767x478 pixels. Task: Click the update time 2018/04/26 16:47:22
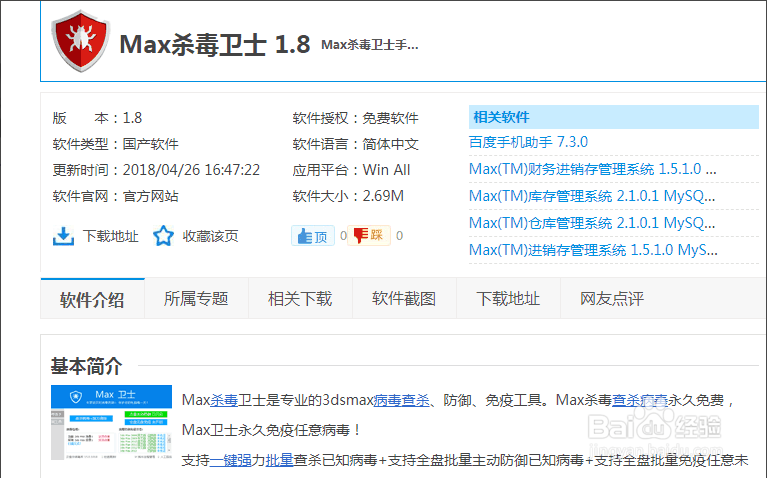[x=191, y=170]
